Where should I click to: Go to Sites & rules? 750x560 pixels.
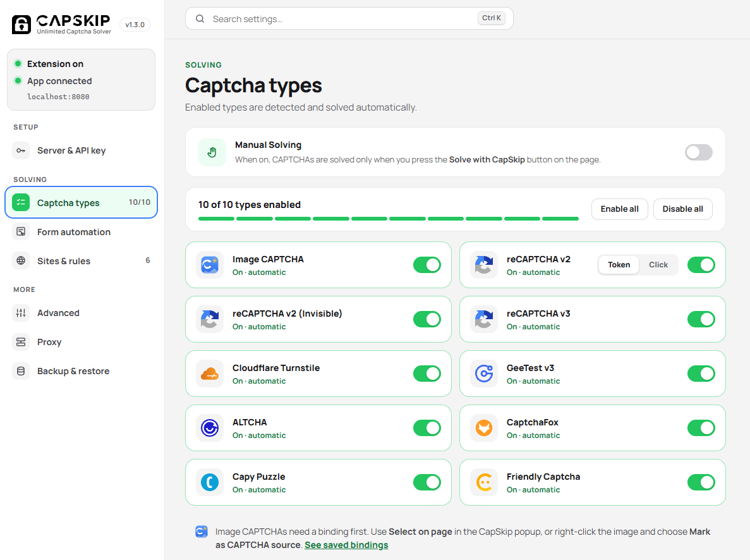click(x=82, y=261)
